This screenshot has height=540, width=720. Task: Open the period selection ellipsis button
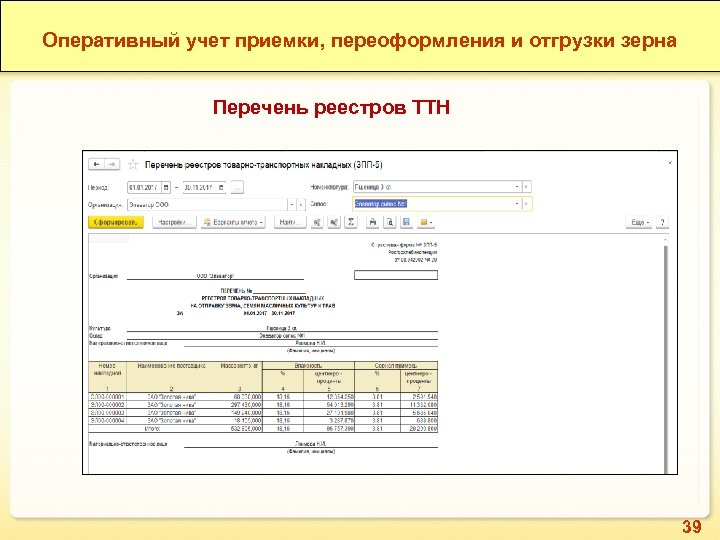click(x=237, y=187)
